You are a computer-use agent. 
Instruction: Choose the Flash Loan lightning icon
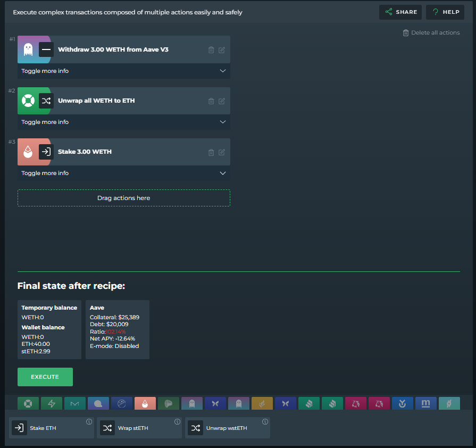(x=52, y=403)
